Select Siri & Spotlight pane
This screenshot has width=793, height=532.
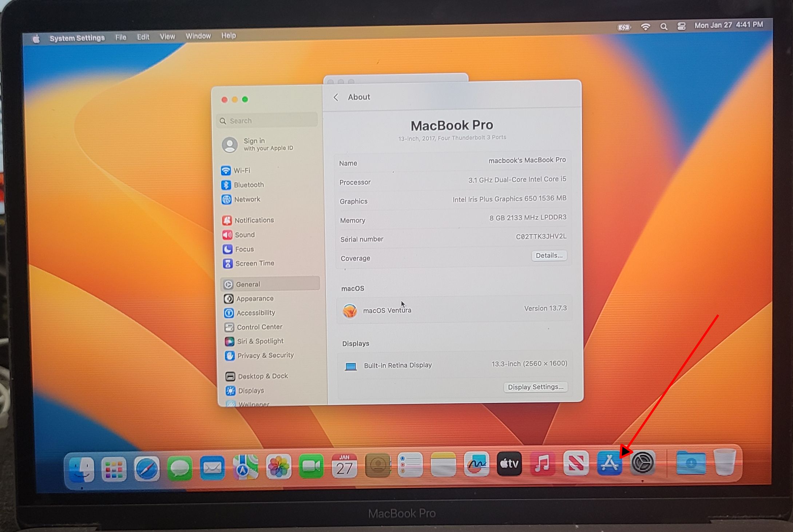point(259,341)
